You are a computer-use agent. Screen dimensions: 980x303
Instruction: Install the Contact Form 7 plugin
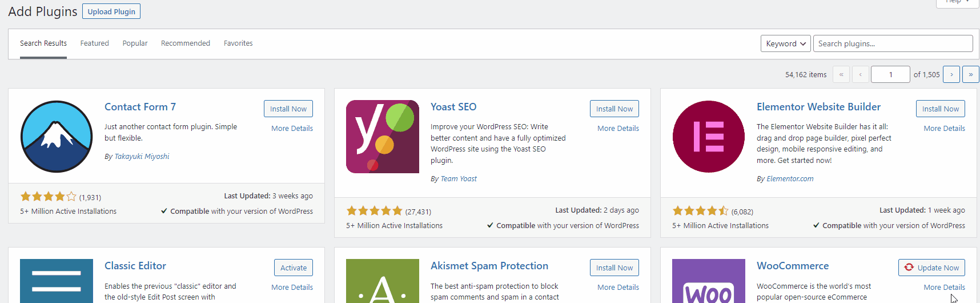click(288, 109)
